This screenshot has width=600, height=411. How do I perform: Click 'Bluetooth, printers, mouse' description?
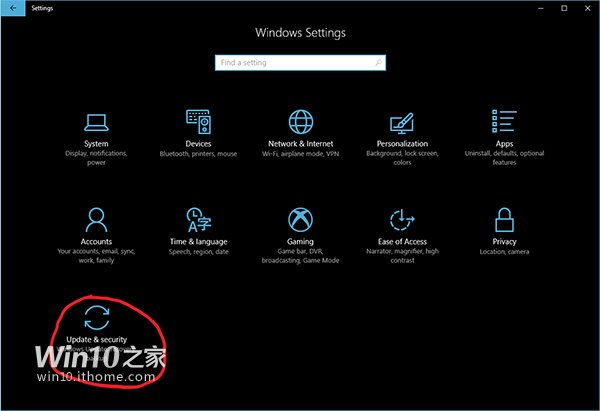(x=198, y=154)
